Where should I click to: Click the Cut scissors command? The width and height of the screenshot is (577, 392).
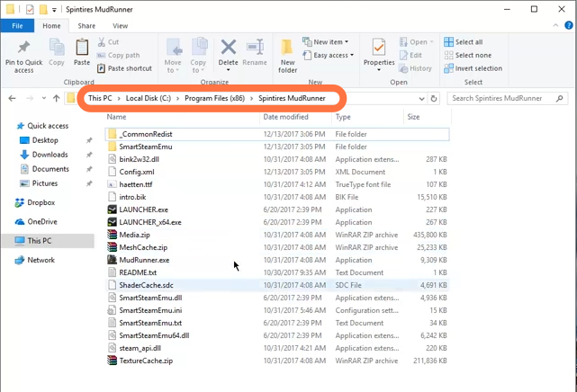click(x=108, y=42)
